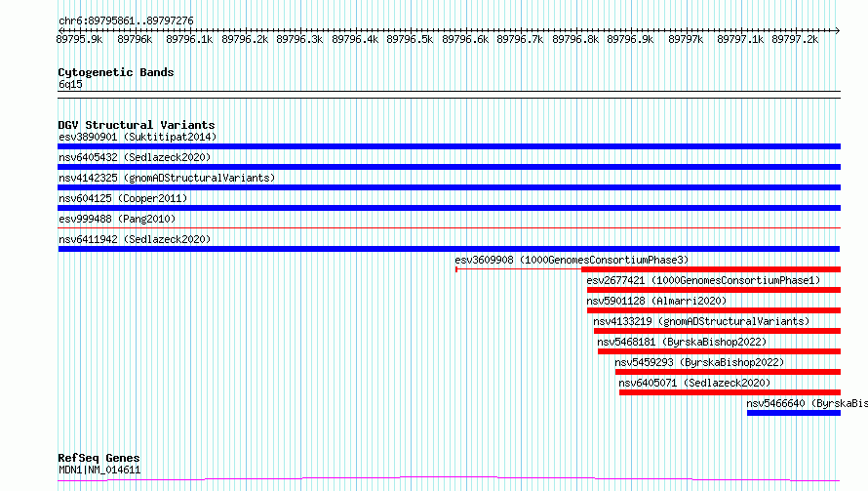This screenshot has height=491, width=868.
Task: Click the 6q15 cytogenetic band label
Action: click(x=70, y=84)
